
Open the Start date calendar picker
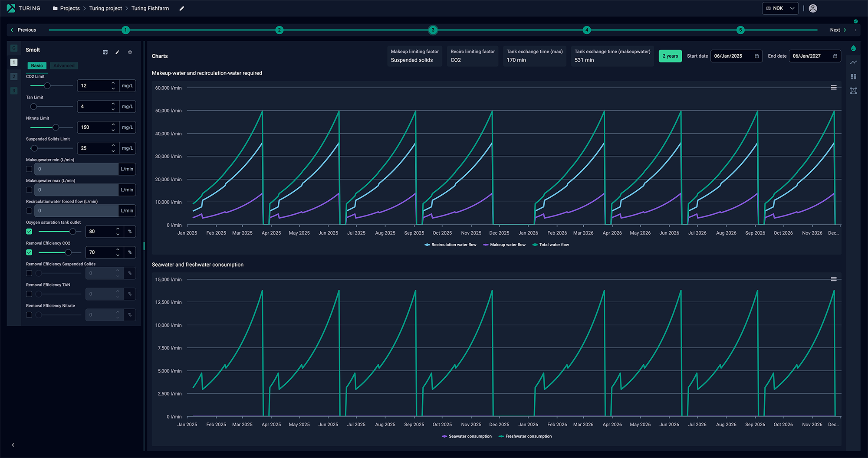[756, 56]
